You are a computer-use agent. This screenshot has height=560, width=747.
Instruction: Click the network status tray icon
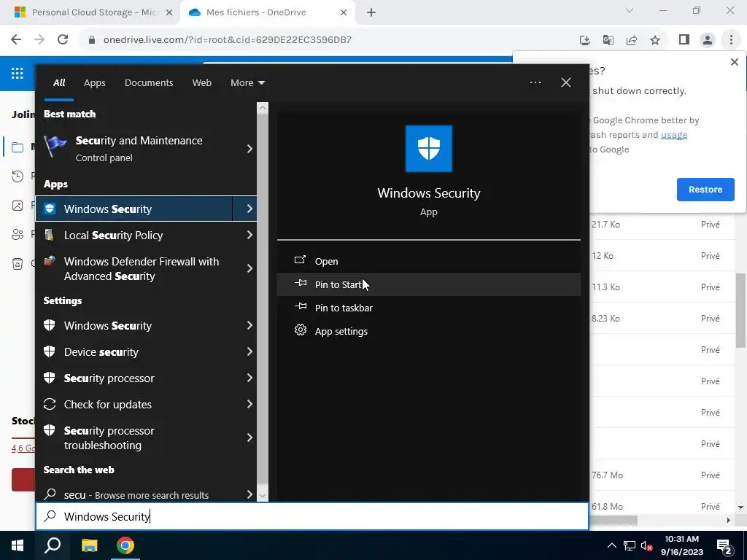(630, 545)
